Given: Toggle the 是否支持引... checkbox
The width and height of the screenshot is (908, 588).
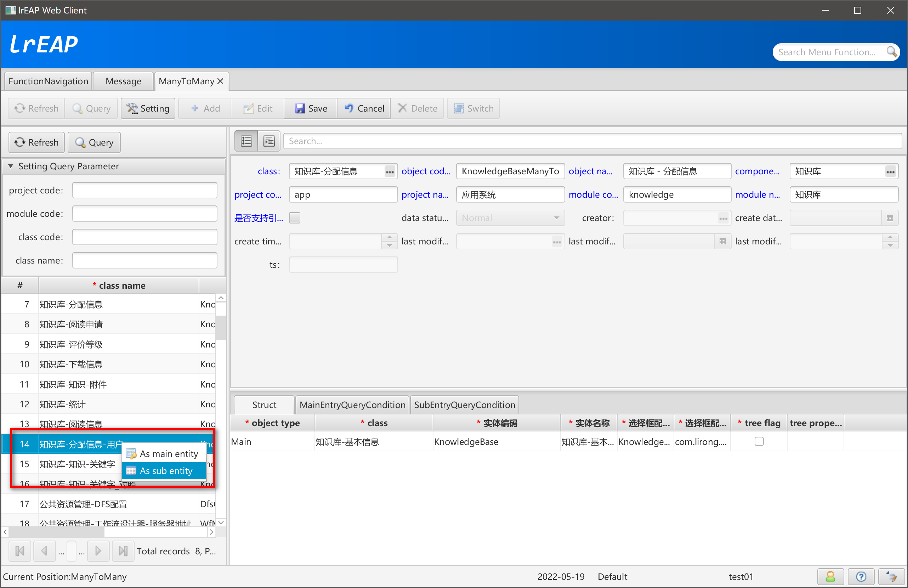Looking at the screenshot, I should [x=295, y=218].
